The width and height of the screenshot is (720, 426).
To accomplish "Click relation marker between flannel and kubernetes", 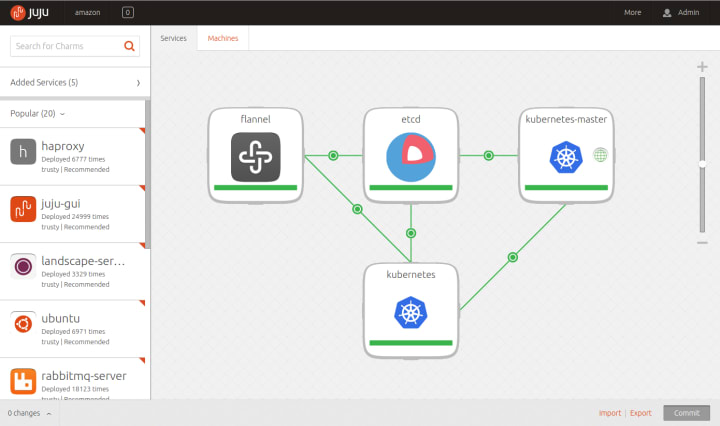I will [357, 209].
